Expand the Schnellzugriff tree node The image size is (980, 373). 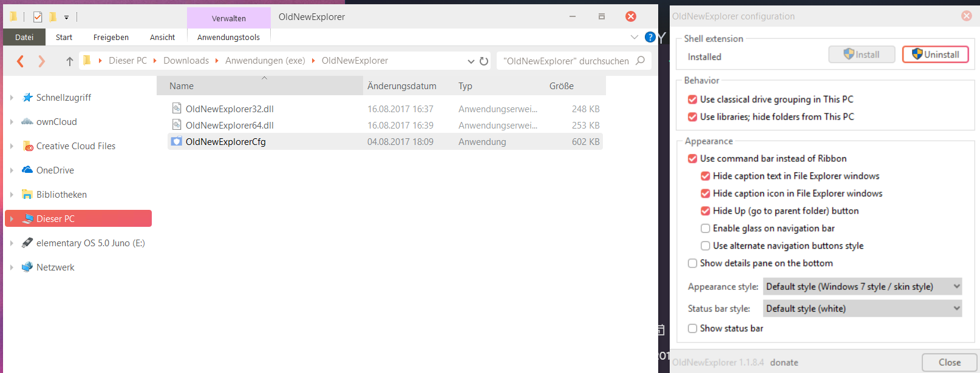[12, 97]
